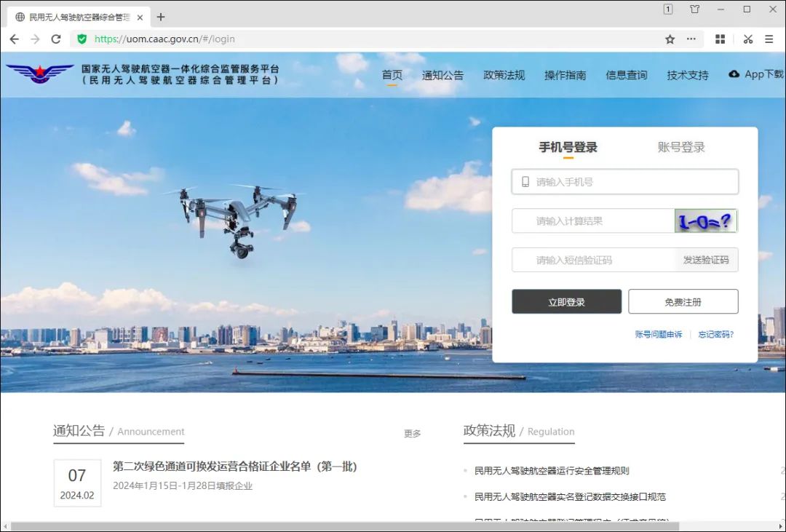Open the browser skin shirt icon
Viewport: 786px width, 532px height.
click(x=694, y=9)
